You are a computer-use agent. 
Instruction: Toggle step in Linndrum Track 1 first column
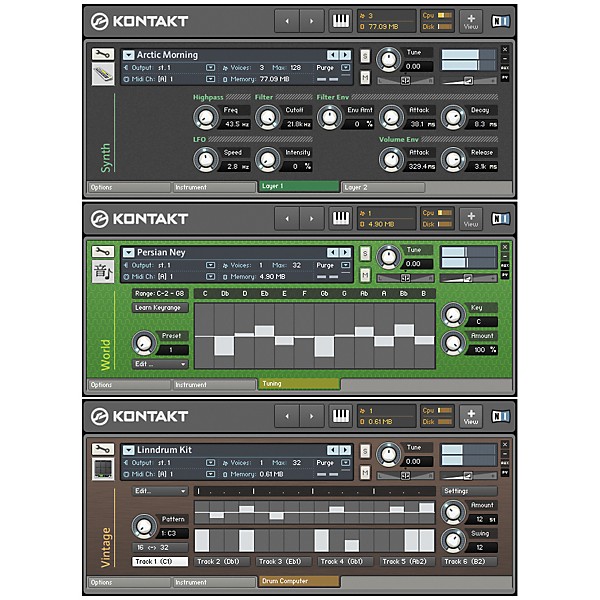point(202,540)
